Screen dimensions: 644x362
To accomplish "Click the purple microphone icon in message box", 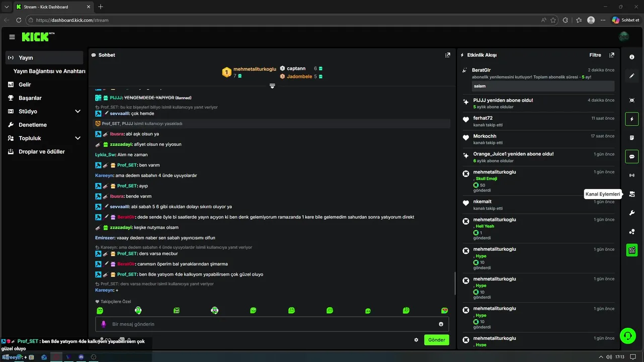I will [x=104, y=324].
